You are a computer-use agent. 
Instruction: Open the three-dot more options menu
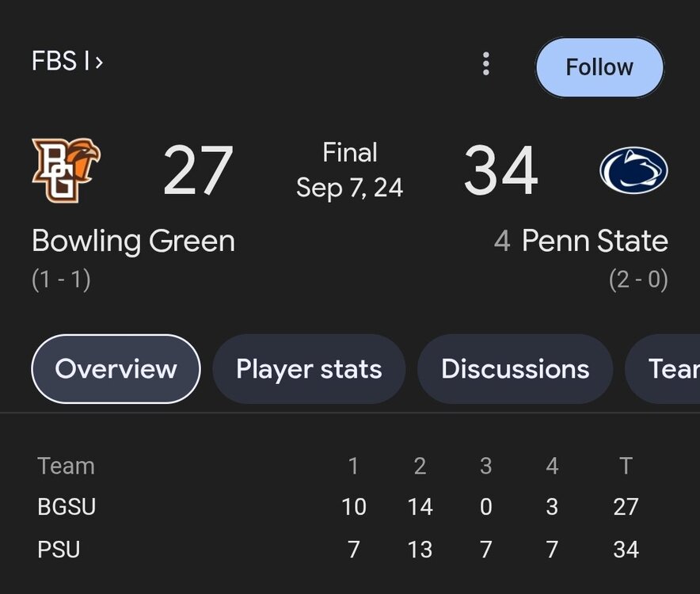click(486, 65)
